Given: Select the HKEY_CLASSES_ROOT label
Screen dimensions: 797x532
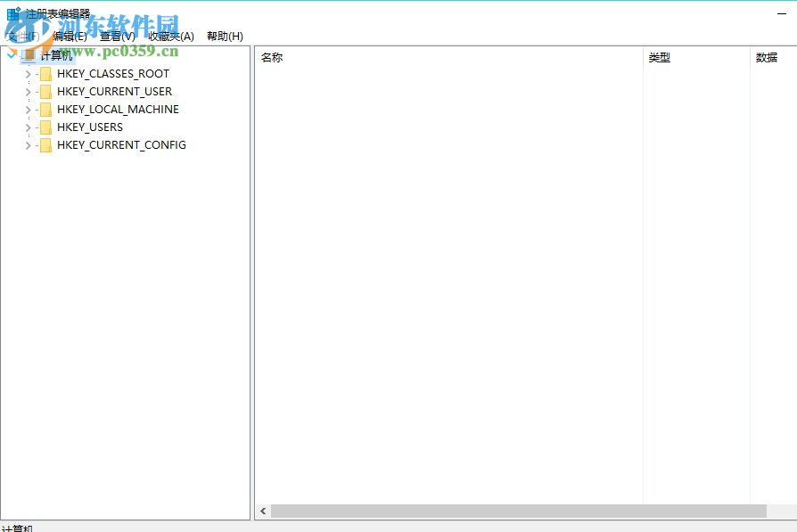Looking at the screenshot, I should 113,74.
